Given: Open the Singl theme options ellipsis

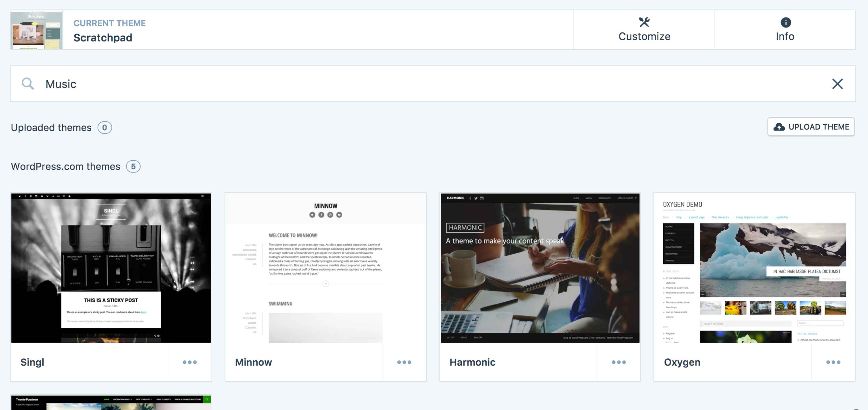Looking at the screenshot, I should point(190,362).
